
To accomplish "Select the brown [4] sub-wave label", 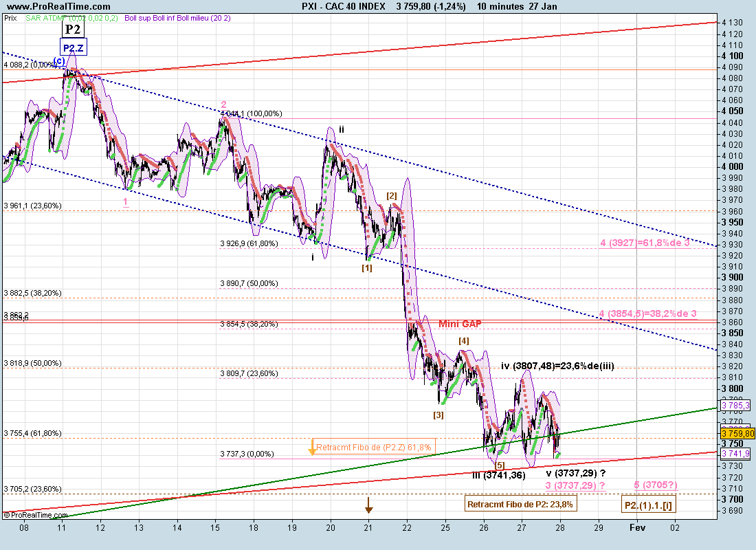I will (x=463, y=341).
